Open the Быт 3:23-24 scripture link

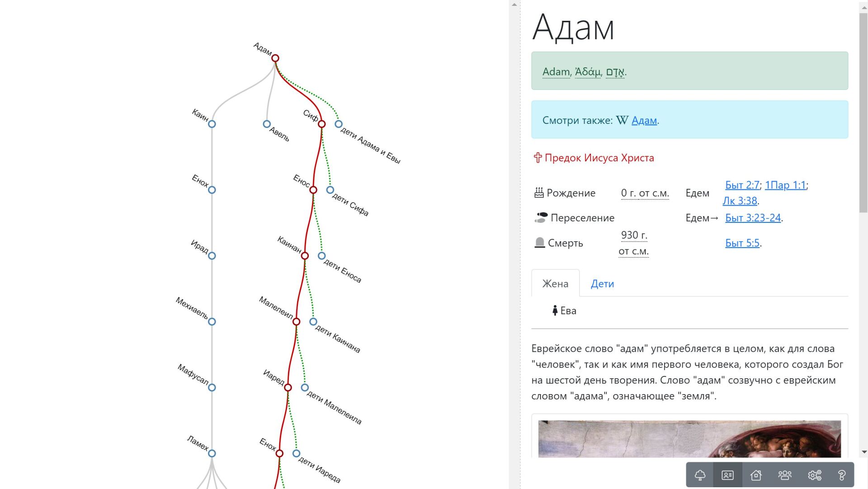(x=753, y=218)
